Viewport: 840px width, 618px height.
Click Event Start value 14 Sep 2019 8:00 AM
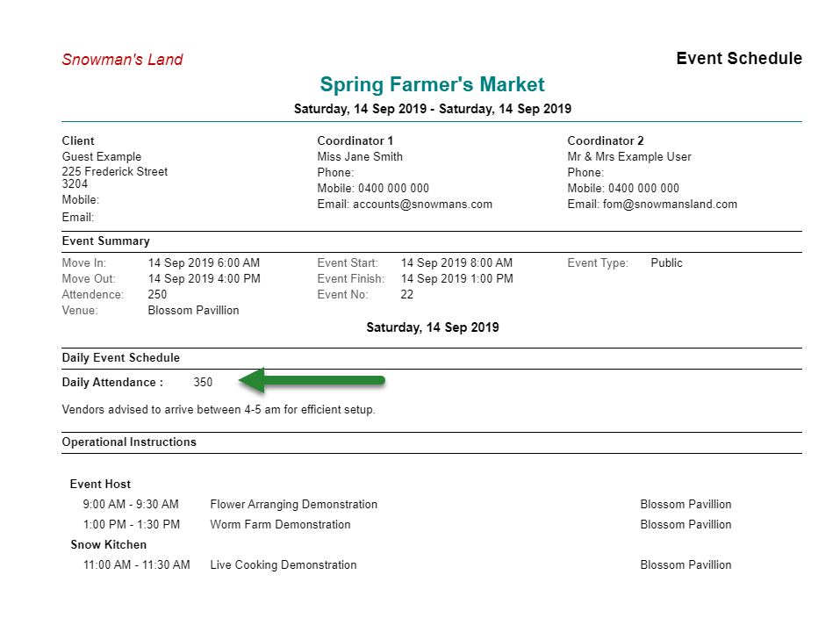coord(456,262)
